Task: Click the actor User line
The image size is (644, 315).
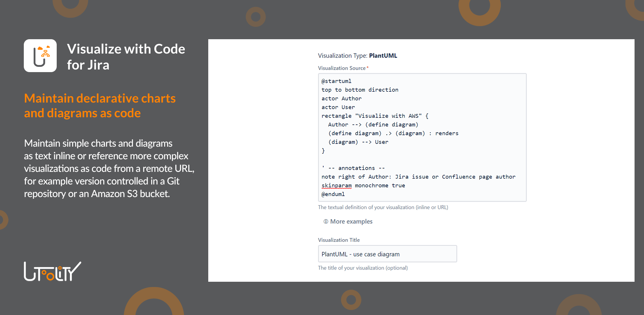Action: tap(338, 107)
